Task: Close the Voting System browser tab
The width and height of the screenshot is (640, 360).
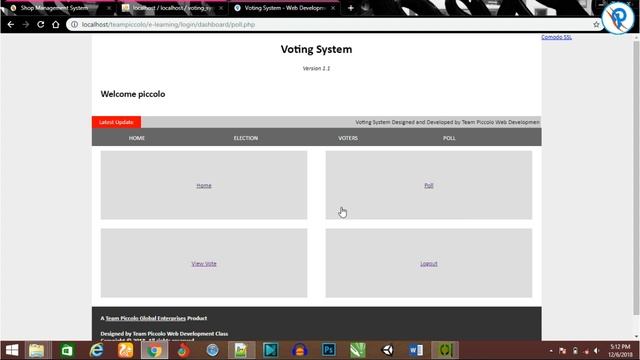Action: coord(333,8)
